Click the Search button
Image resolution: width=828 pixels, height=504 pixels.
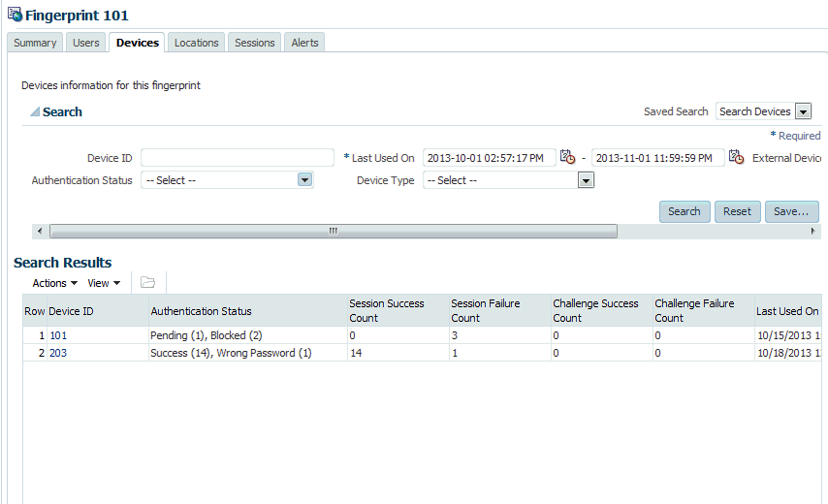click(685, 211)
